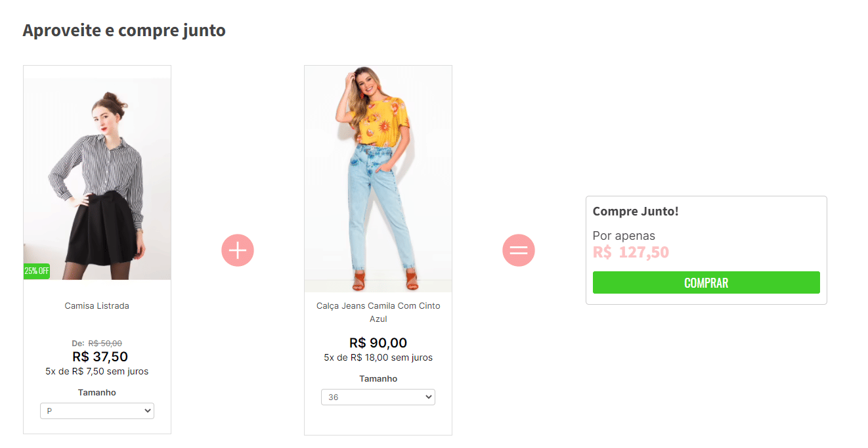This screenshot has width=868, height=448.
Task: Open the Calça Jeans Camila Com Cinto Azul link
Action: (x=378, y=312)
